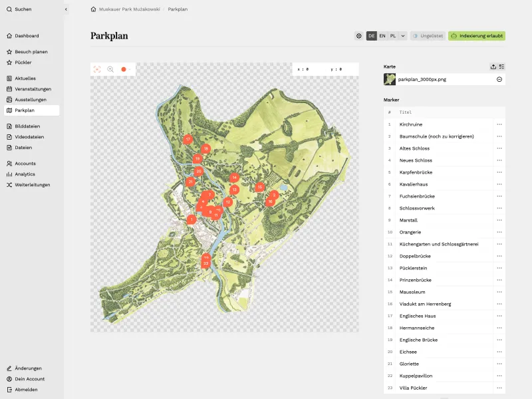Click the fullscreen crosshair icon on the map toolbar

coord(97,69)
